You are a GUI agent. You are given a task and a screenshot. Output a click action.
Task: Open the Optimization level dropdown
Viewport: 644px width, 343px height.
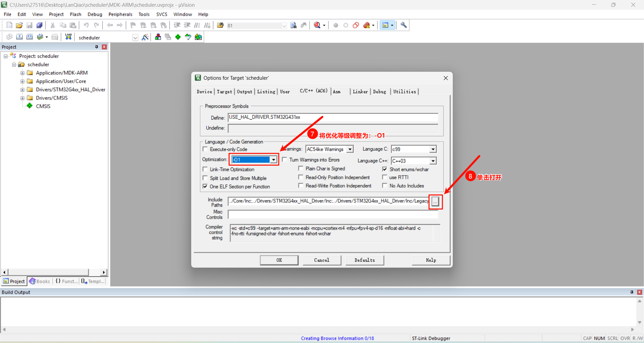pyautogui.click(x=274, y=160)
